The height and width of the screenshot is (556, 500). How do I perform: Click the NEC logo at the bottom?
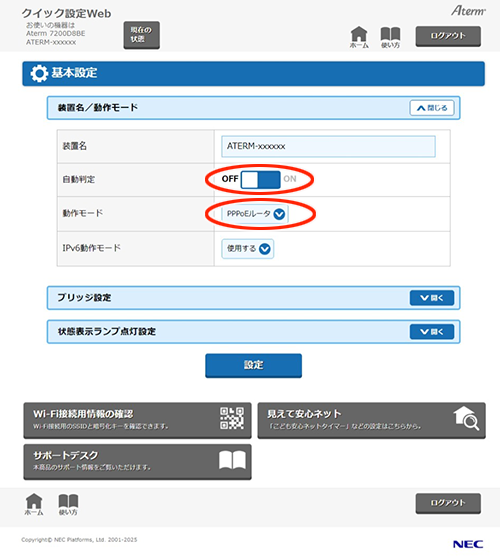[468, 544]
